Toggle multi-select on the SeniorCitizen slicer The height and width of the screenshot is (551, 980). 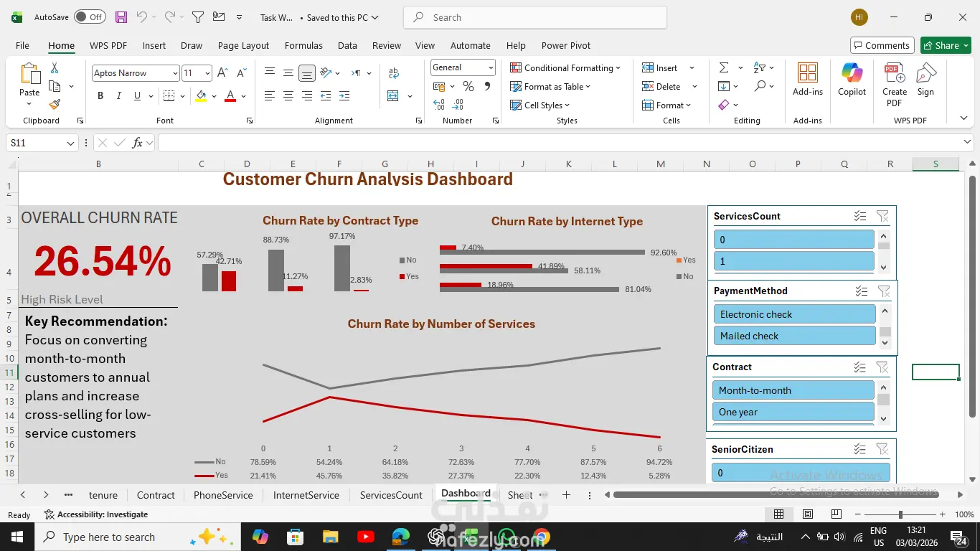pos(860,449)
